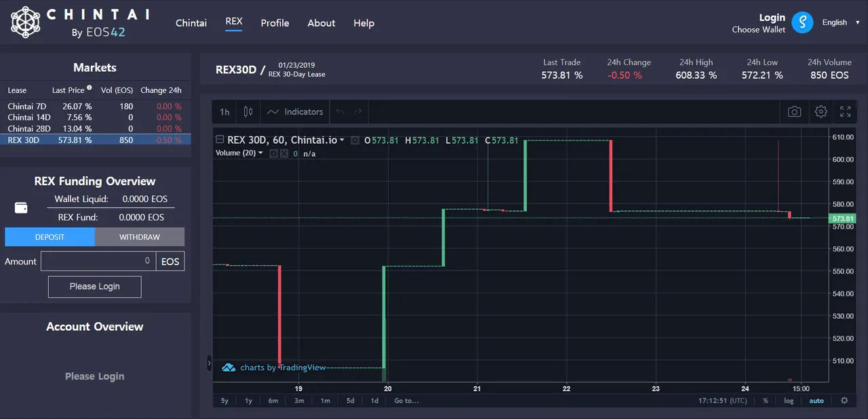Toggle fullscreen chart mode
This screenshot has width=868, height=419.
click(x=845, y=112)
